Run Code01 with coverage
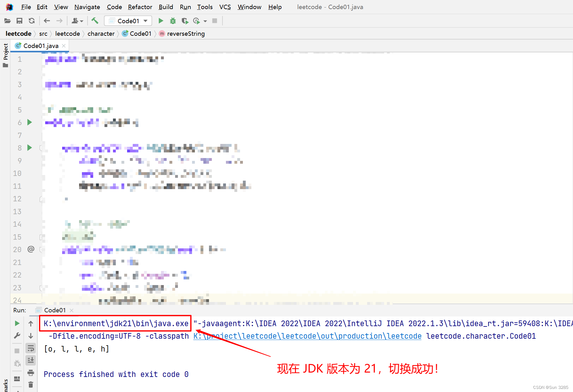 pos(185,21)
